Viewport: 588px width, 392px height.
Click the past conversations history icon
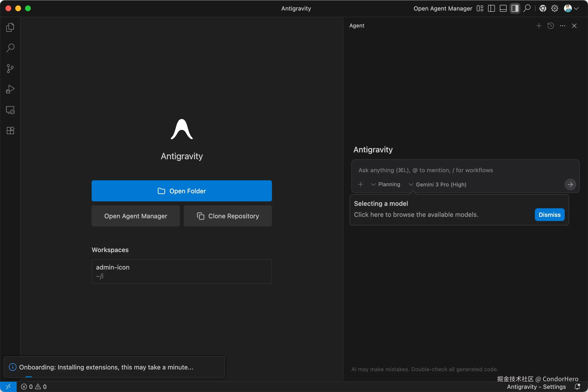pyautogui.click(x=551, y=26)
